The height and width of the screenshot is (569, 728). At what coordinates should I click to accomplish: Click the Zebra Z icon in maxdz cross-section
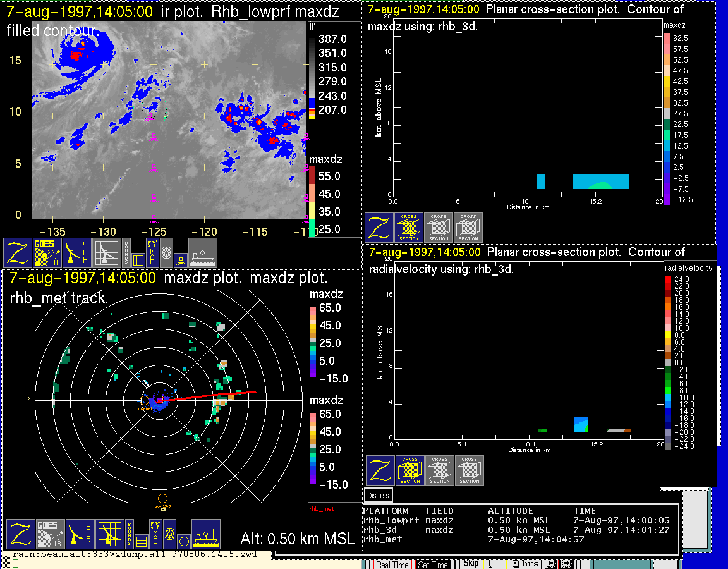coord(379,228)
